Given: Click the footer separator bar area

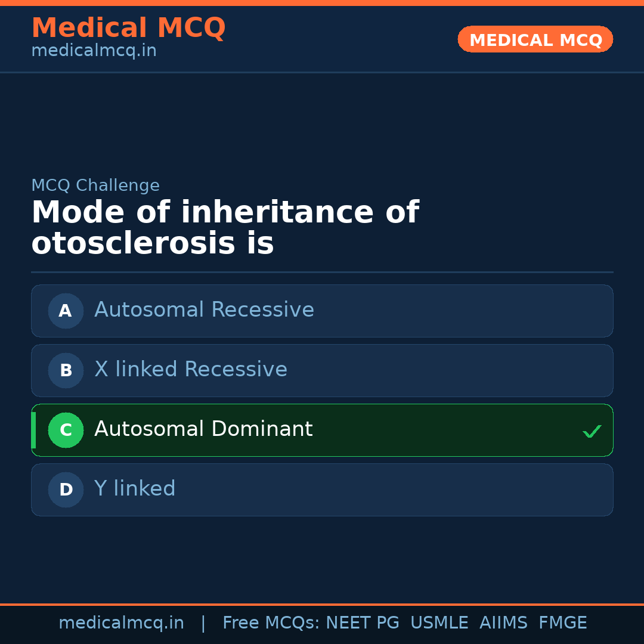Looking at the screenshot, I should [322, 604].
